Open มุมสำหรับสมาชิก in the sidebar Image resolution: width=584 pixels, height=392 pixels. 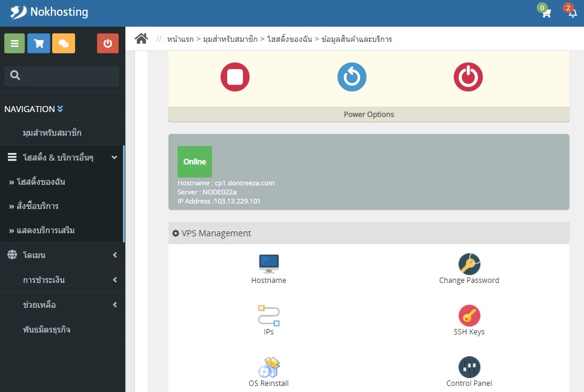click(x=51, y=133)
